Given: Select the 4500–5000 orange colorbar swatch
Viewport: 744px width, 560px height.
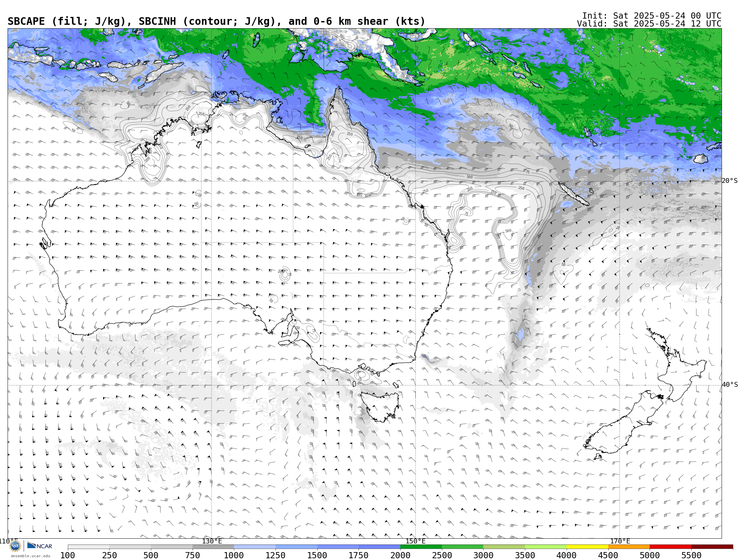Looking at the screenshot, I should click(629, 547).
